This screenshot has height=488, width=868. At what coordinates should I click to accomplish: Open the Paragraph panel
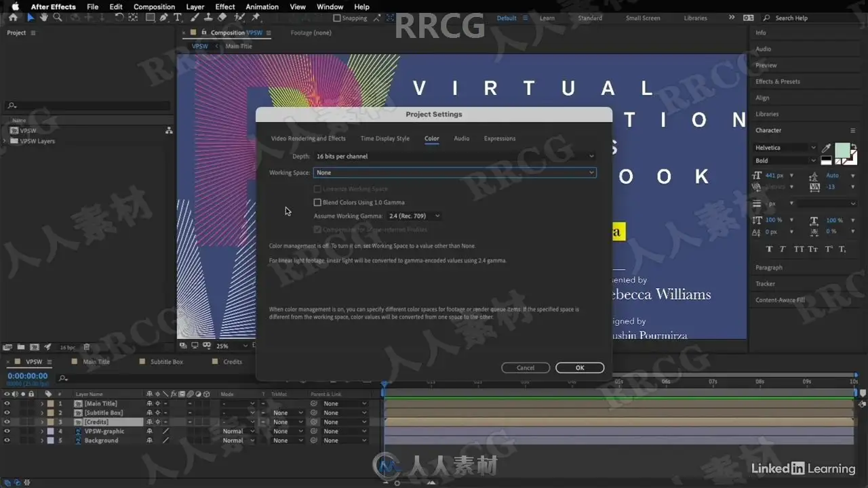[x=769, y=268]
